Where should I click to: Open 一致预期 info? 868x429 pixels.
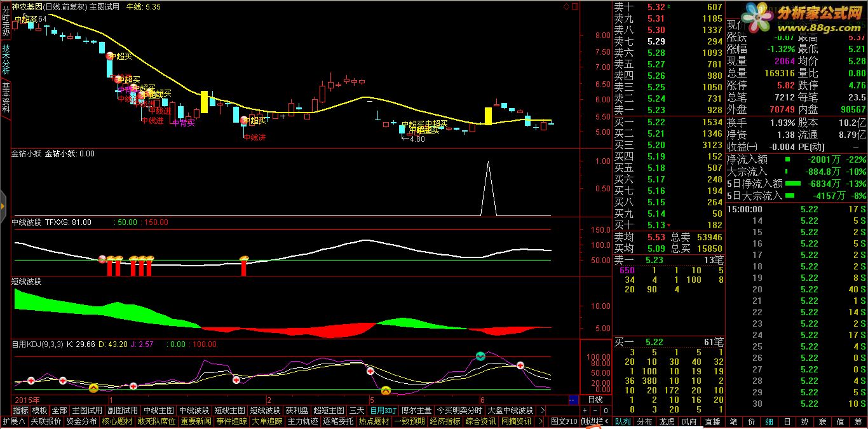409,421
